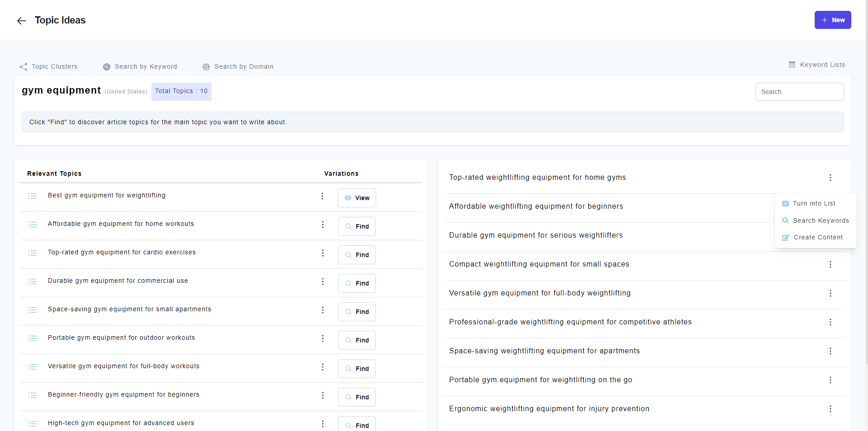This screenshot has height=431, width=868.
Task: Click list icon beside "Portable gym equipment for outdoor workouts"
Action: [x=32, y=338]
